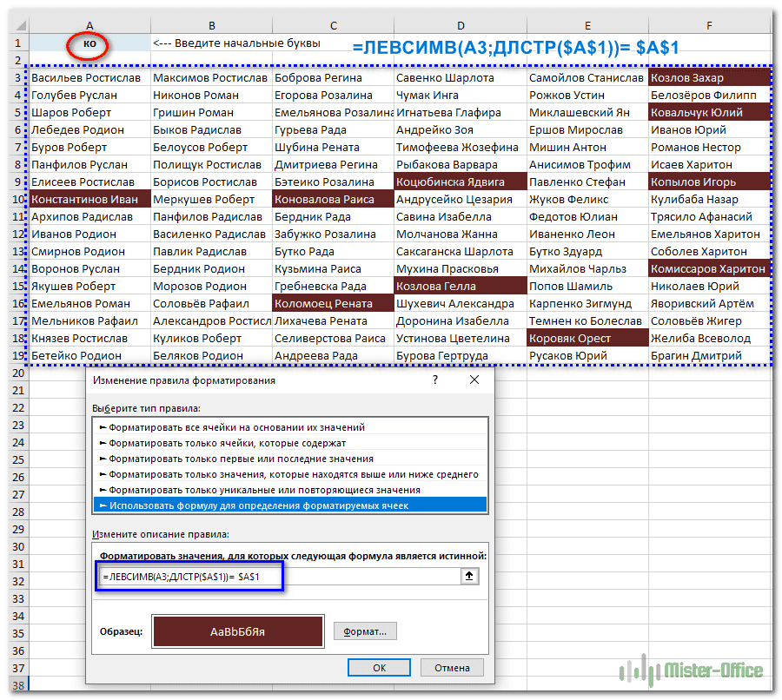Viewport: 782px width, 700px height.
Task: Select column D header
Action: pos(460,26)
